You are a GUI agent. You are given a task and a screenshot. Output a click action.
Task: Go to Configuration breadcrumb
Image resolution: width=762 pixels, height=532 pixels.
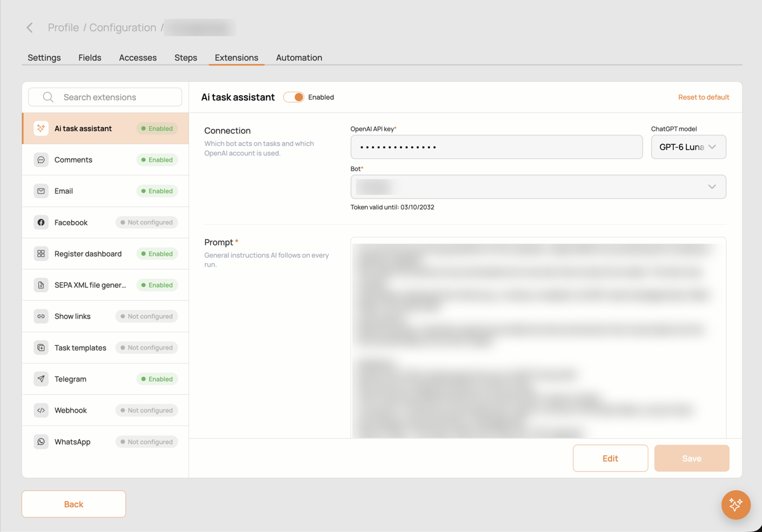pyautogui.click(x=123, y=28)
